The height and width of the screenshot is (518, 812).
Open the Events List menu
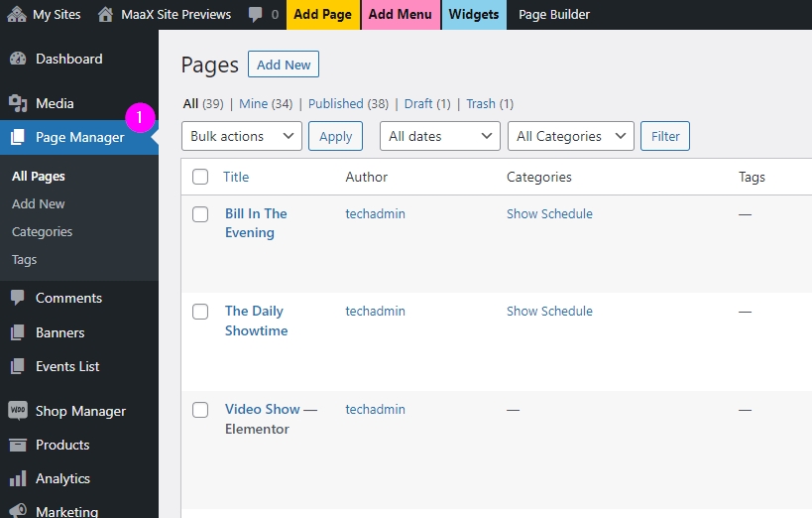click(79, 366)
